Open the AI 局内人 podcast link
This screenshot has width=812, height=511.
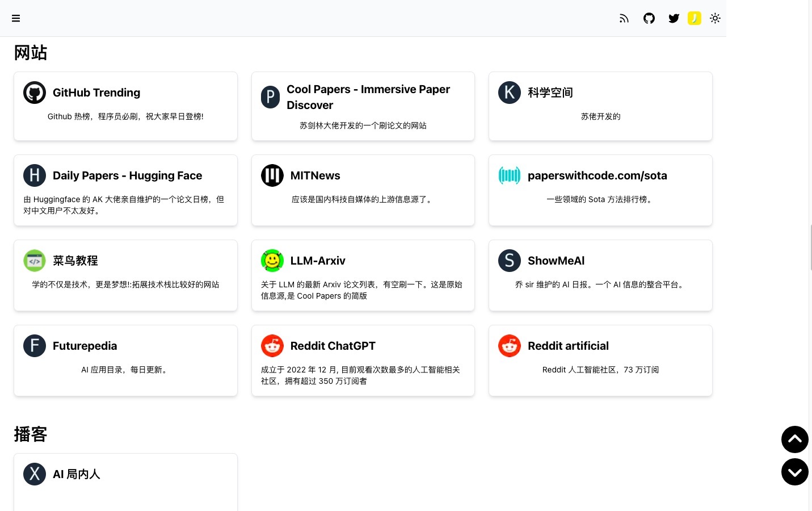pos(77,474)
